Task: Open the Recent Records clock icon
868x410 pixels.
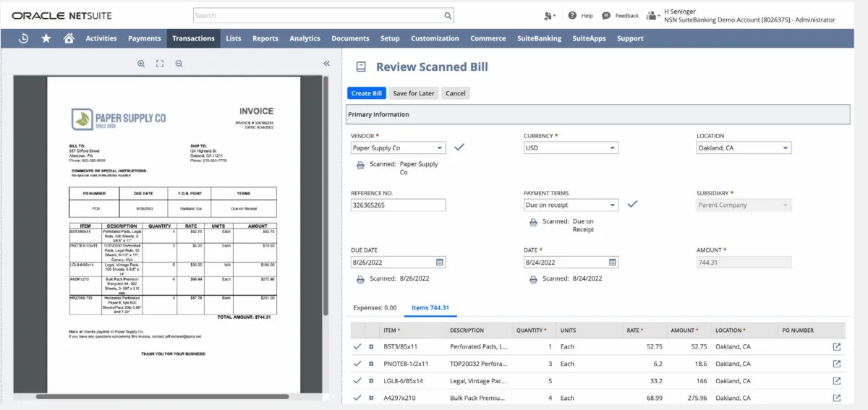Action: coord(23,38)
